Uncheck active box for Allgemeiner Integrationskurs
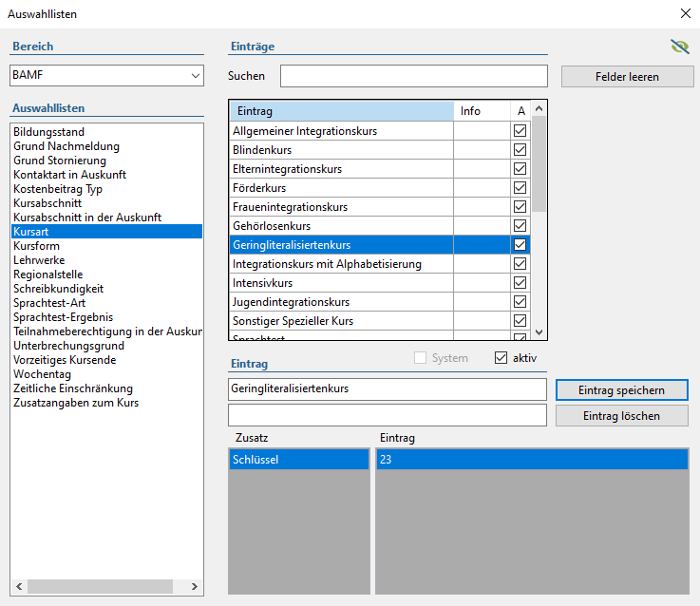This screenshot has width=700, height=606. click(x=520, y=131)
